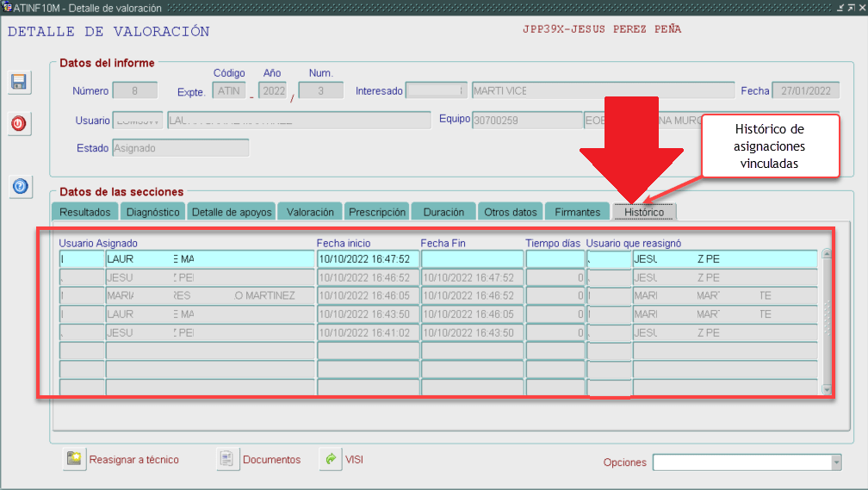Click the first row Fecha inicio field

368,258
